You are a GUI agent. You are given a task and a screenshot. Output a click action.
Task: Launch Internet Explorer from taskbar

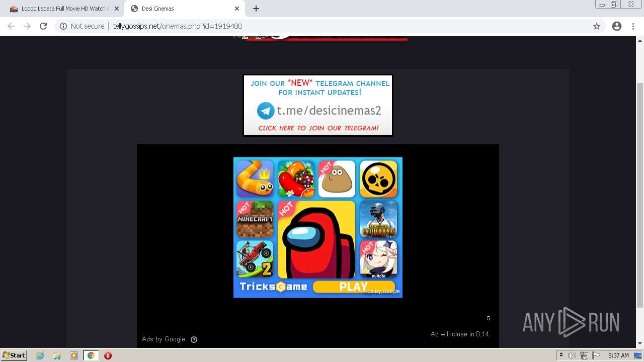click(40, 355)
